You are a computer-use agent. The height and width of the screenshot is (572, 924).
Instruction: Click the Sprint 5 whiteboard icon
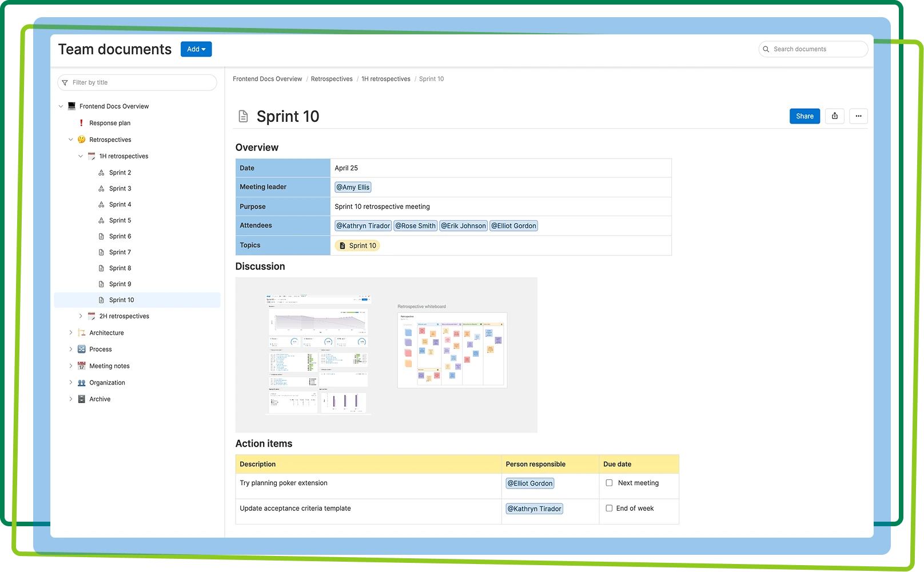click(101, 220)
